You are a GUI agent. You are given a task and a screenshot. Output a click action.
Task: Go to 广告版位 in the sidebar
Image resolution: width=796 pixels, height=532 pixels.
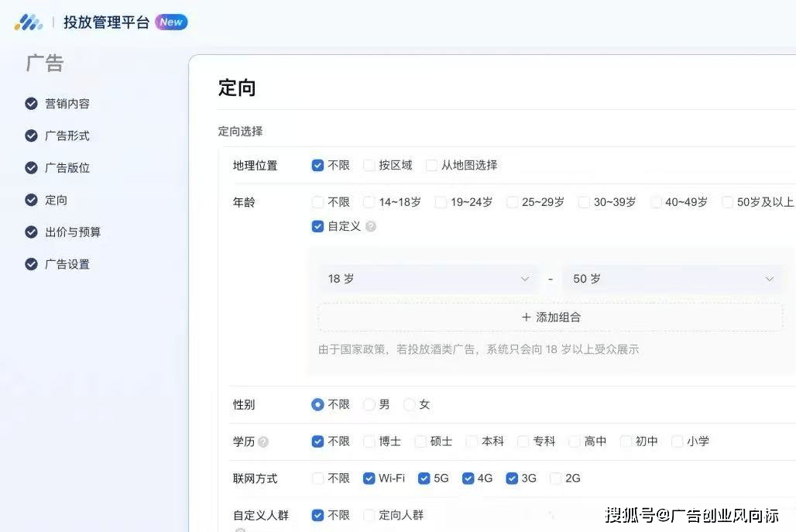[67, 167]
